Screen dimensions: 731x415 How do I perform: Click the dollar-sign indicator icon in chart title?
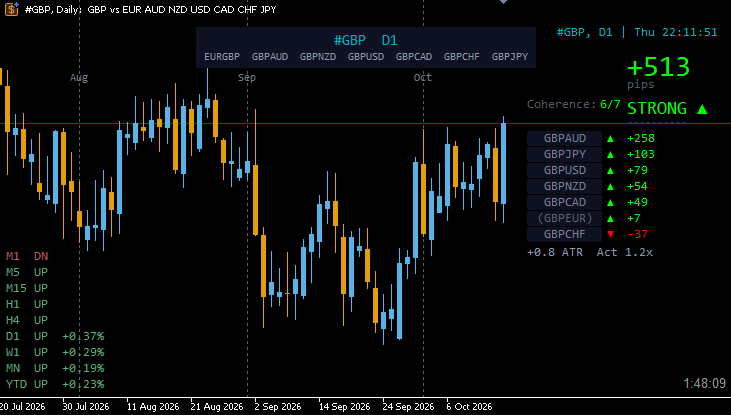pyautogui.click(x=12, y=8)
